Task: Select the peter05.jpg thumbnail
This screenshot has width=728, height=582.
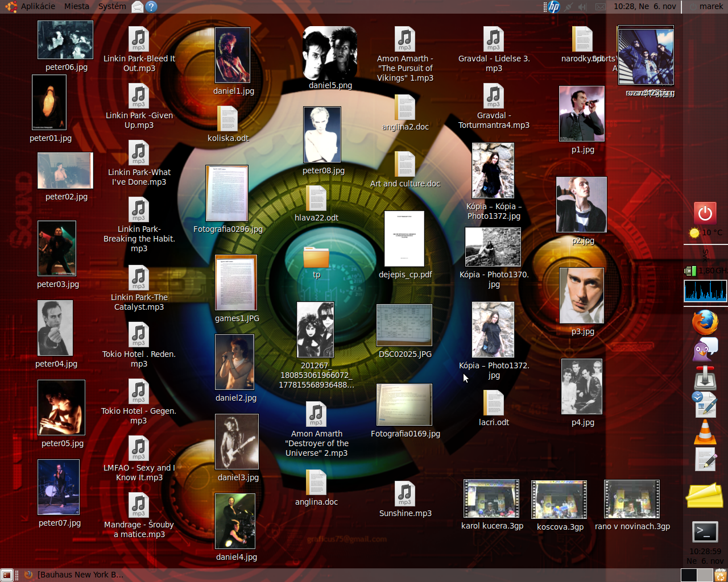Action: coord(61,408)
